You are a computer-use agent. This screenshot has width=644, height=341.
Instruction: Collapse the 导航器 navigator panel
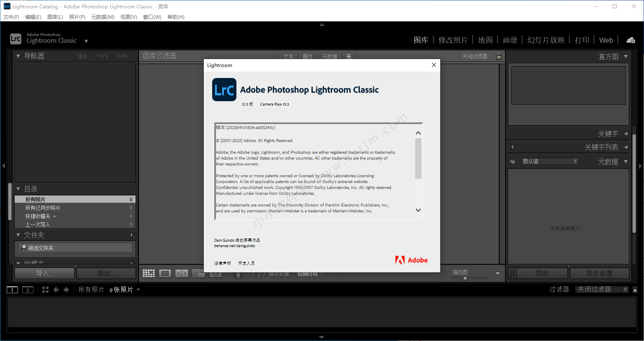coord(18,56)
